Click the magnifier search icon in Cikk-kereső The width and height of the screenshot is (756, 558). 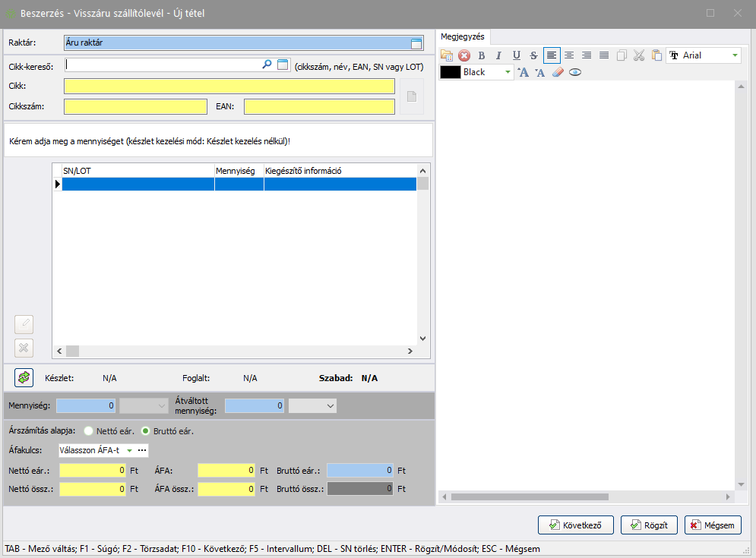(267, 65)
